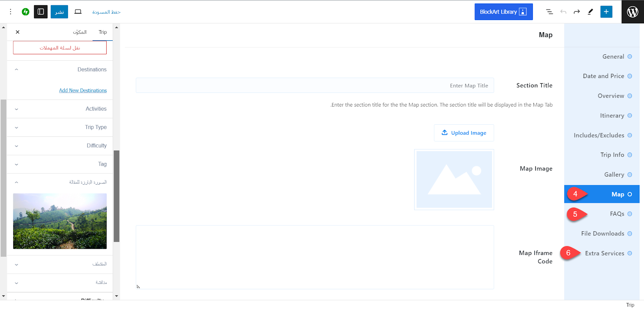Click the sidebar scrollbar up arrow
The height and width of the screenshot is (309, 644).
[117, 27]
